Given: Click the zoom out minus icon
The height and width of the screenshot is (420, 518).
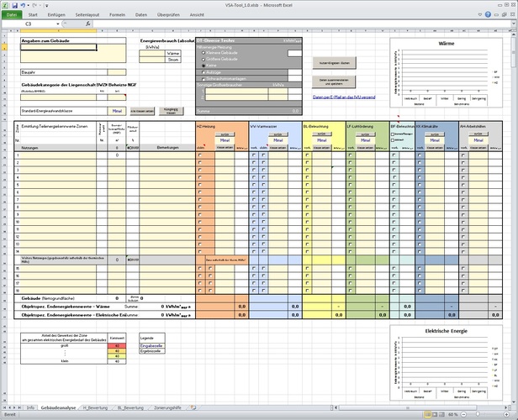Looking at the screenshot, I should click(461, 415).
